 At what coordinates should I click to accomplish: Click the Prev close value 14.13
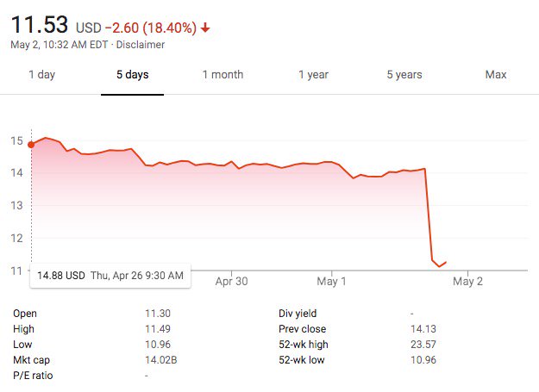[x=424, y=329]
